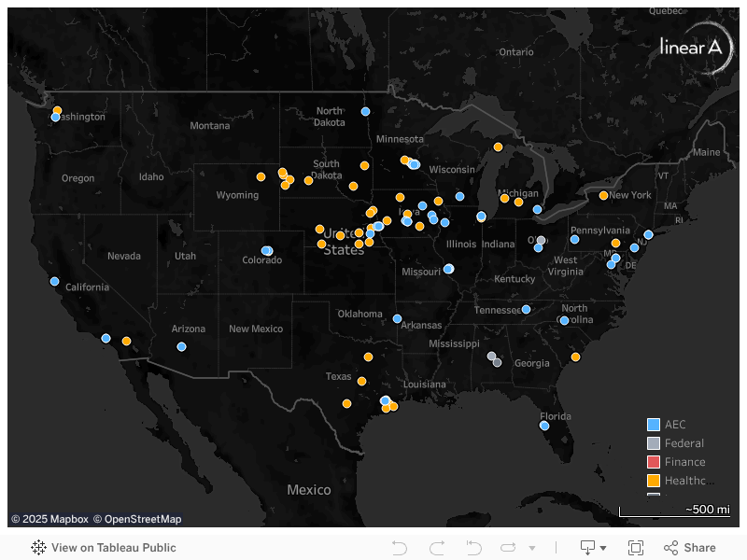Select the gray Federal legend swatch
The image size is (747, 560).
tap(654, 443)
